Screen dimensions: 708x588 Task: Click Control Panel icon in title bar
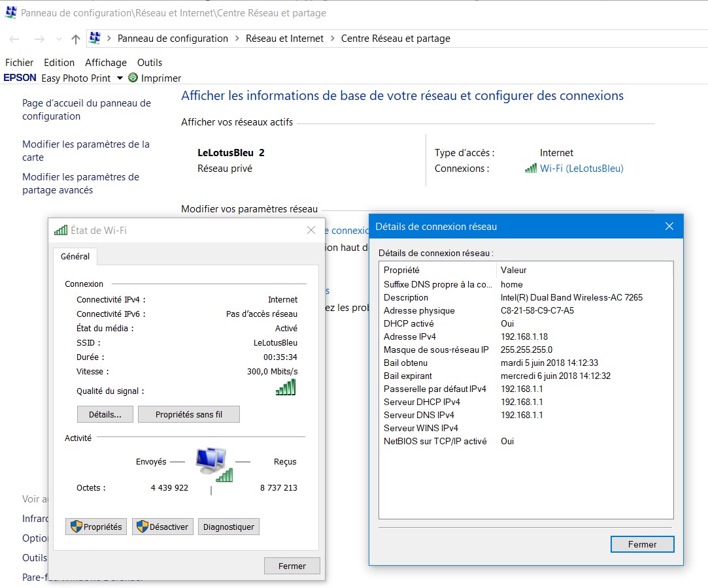[x=11, y=12]
